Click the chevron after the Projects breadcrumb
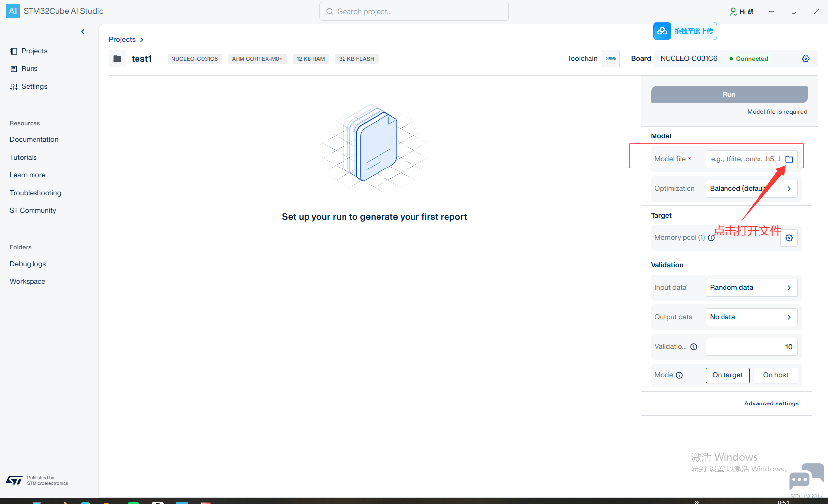Image resolution: width=828 pixels, height=504 pixels. click(142, 40)
